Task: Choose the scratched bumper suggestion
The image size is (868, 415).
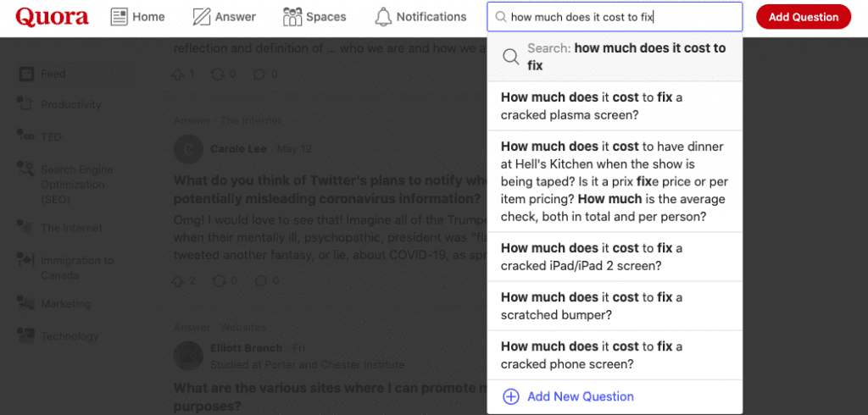Action: pyautogui.click(x=615, y=306)
